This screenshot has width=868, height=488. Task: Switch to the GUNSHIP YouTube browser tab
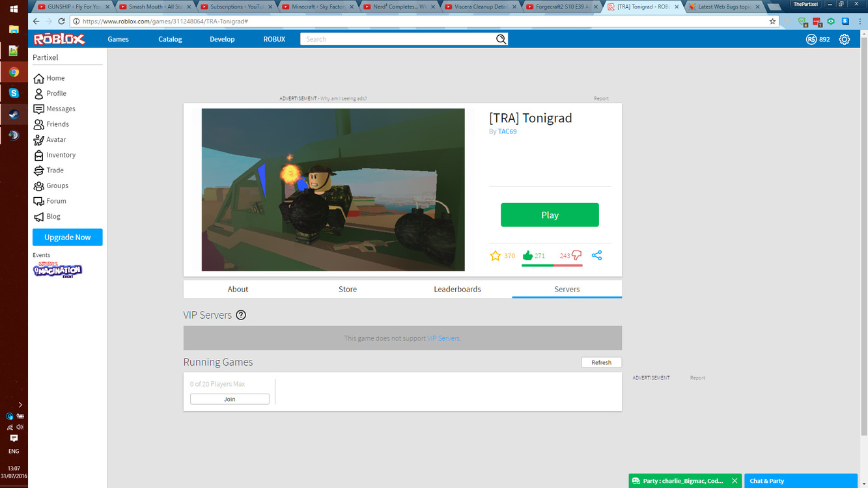click(72, 7)
